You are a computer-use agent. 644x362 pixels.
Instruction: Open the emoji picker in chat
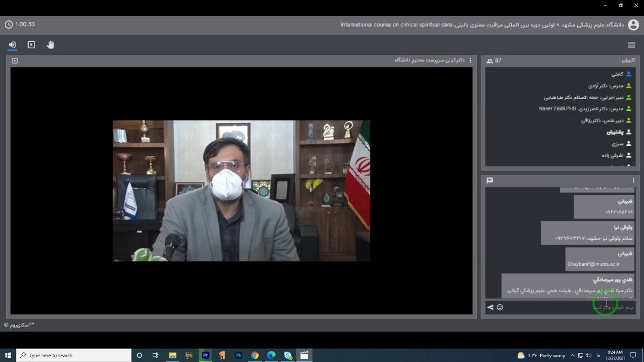pyautogui.click(x=500, y=307)
